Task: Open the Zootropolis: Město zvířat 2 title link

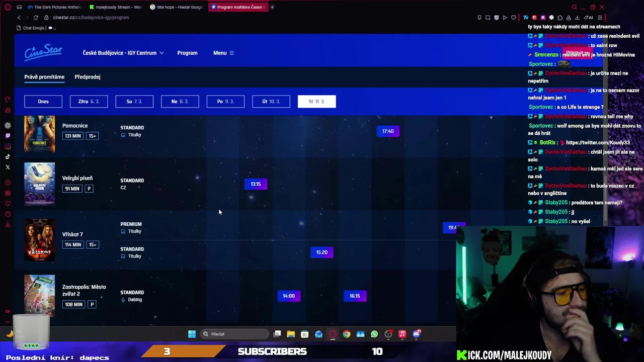Action: 84,290
